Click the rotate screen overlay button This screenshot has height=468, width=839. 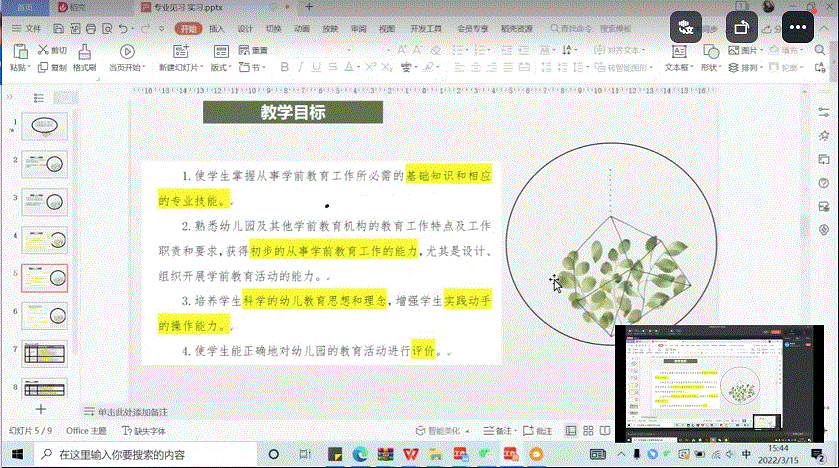742,27
